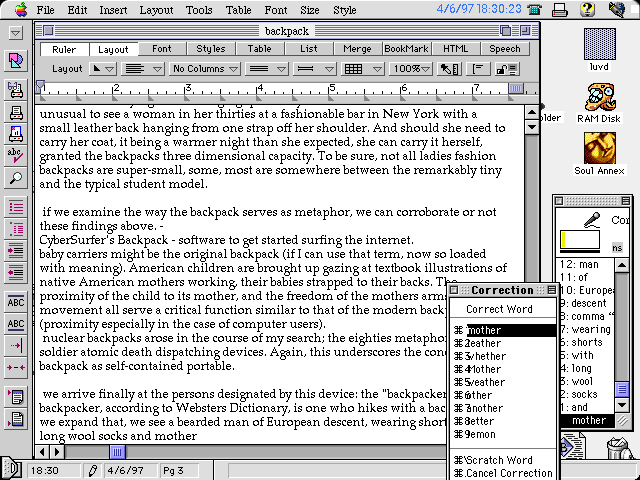The image size is (640, 480).
Task: Open the text alignment dropdown
Action: (x=143, y=69)
